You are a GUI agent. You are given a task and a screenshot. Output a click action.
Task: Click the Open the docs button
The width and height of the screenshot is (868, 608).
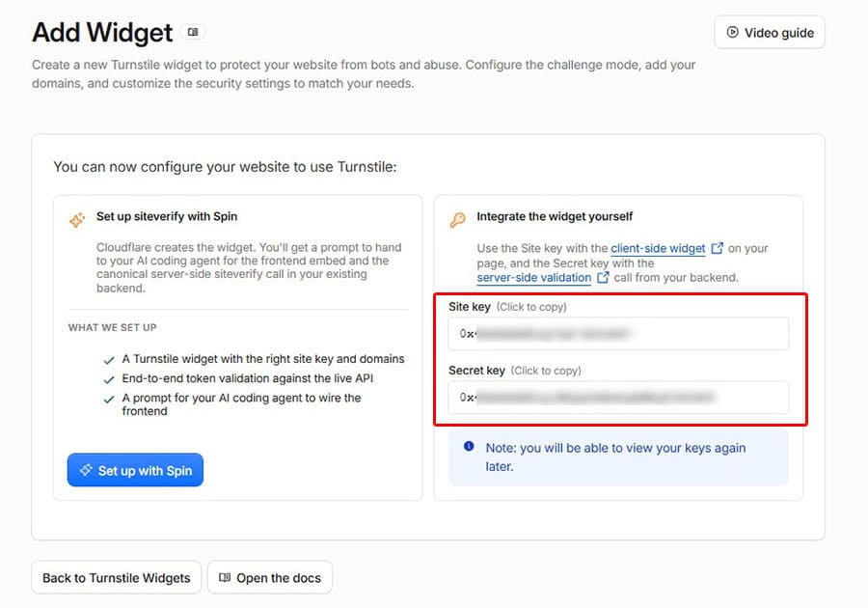[x=270, y=577]
